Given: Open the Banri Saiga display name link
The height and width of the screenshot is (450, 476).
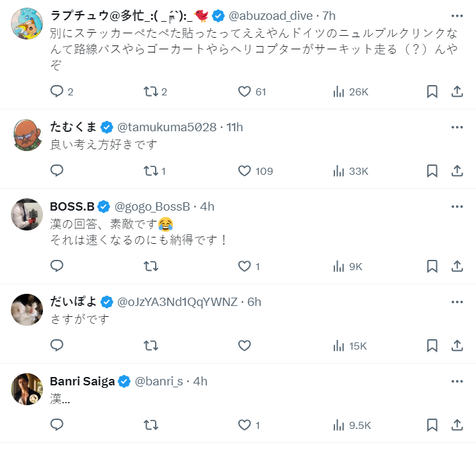Looking at the screenshot, I should click(x=82, y=382).
